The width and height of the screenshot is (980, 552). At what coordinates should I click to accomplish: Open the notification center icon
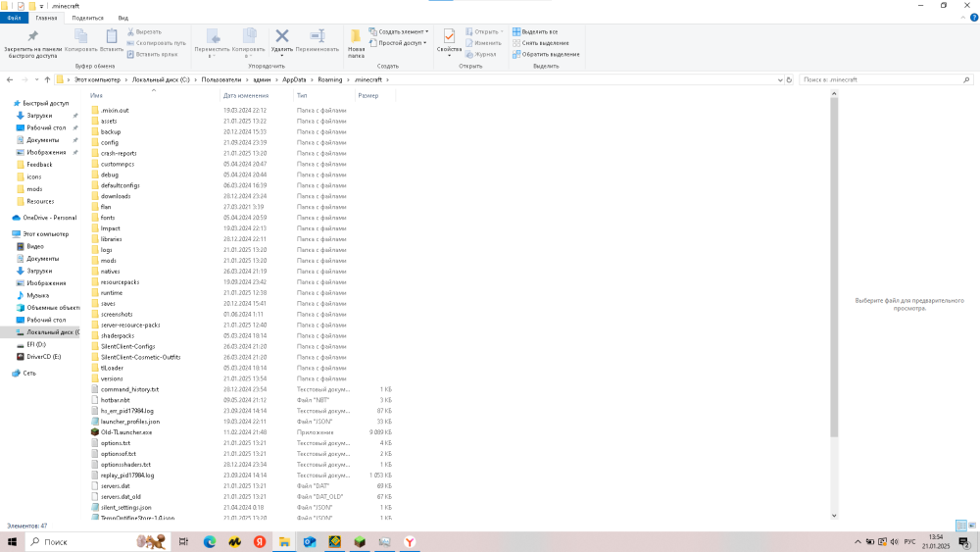964,542
